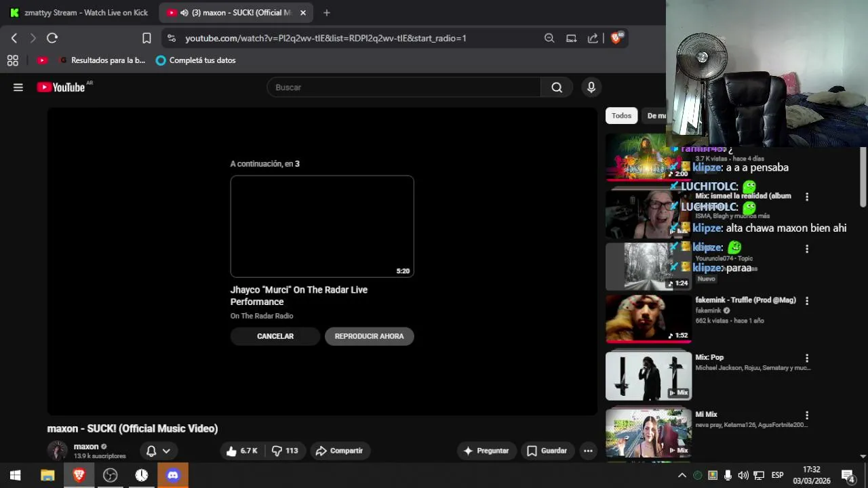The height and width of the screenshot is (488, 868).
Task: Open Windows notification center icon
Action: (848, 476)
